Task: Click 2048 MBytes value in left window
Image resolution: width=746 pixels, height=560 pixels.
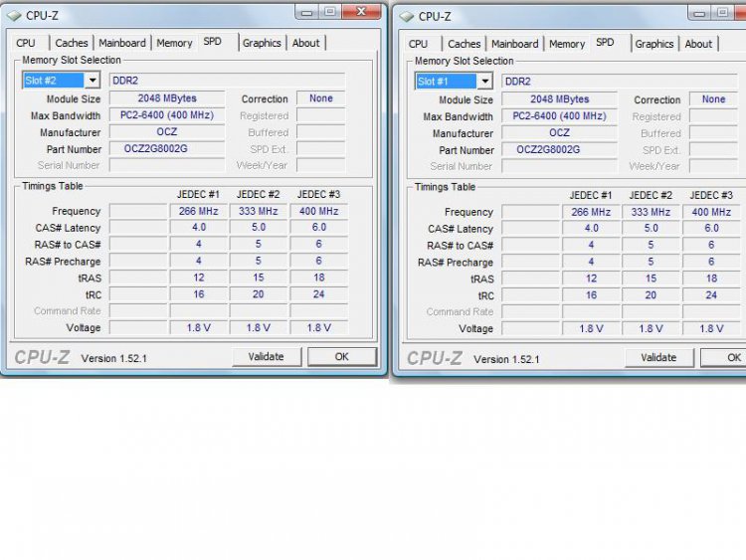Action: click(x=167, y=98)
